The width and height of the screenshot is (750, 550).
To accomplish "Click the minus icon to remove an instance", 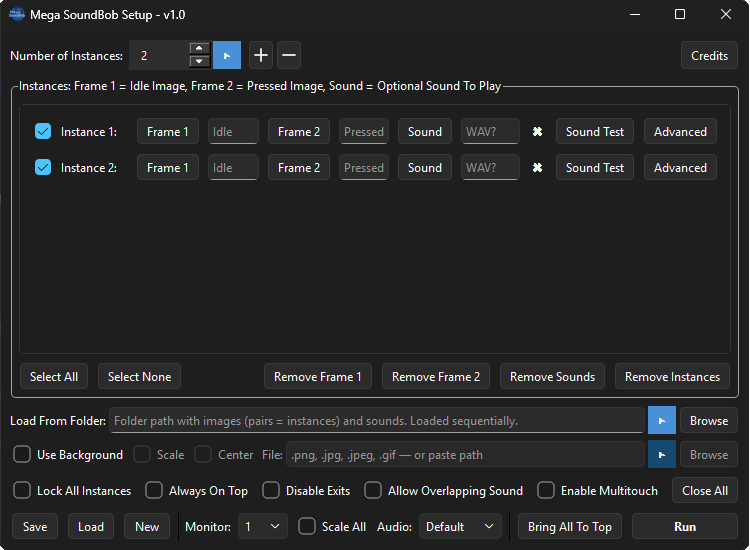I will click(x=288, y=55).
